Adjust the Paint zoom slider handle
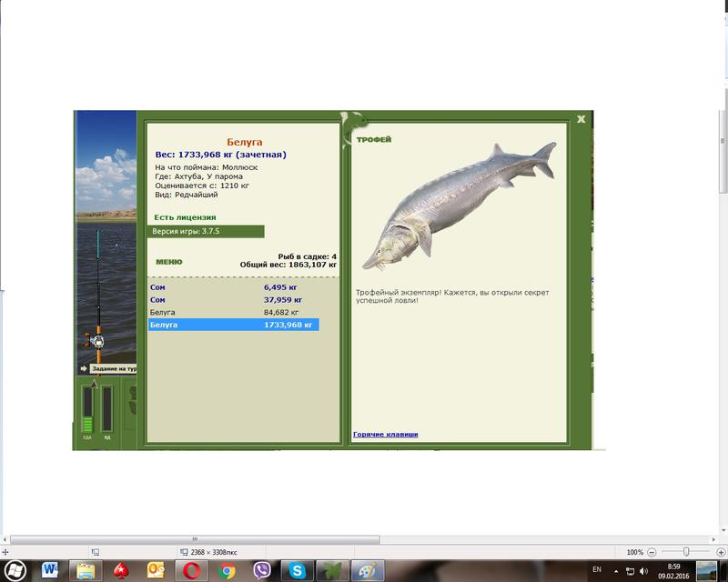The image size is (728, 582). (686, 552)
